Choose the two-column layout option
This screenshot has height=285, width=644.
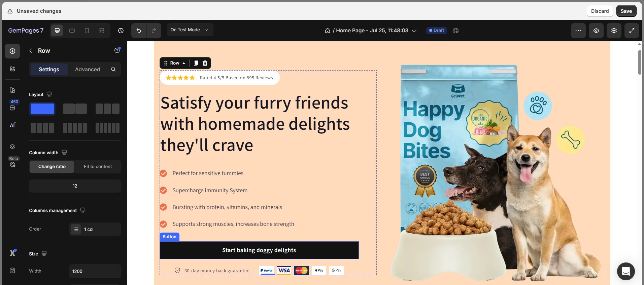[75, 109]
